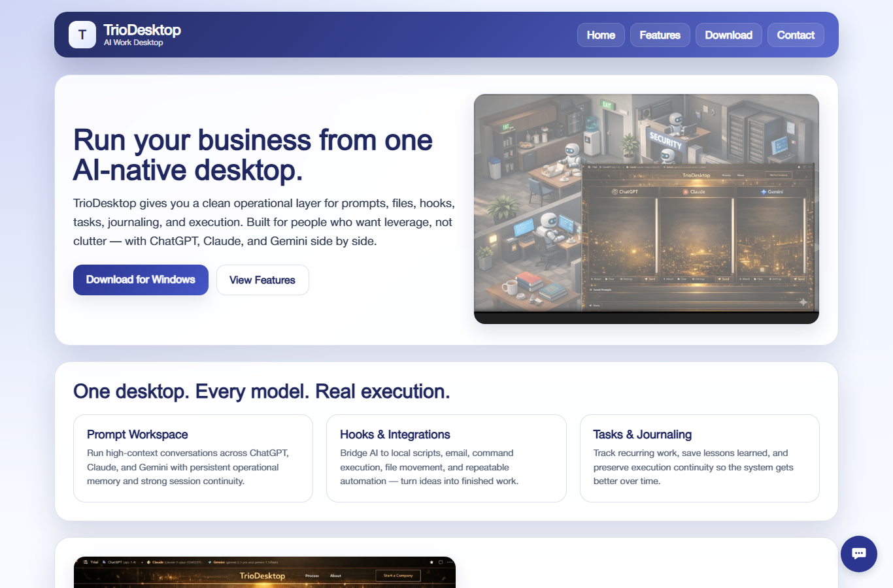Click description 'Run high-context conversations across ChatGPT'
Screen dimensions: 893x588
coord(188,467)
